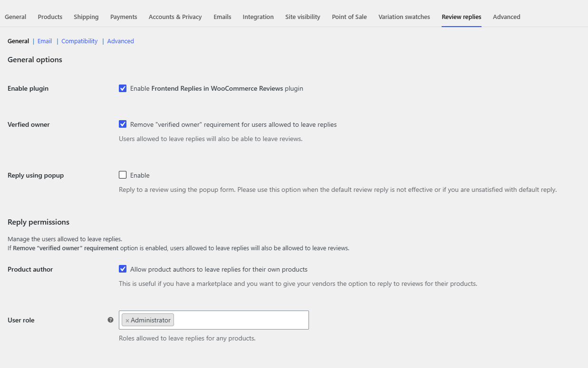Viewport: 588px width, 368px height.
Task: Click the Reply permissions heading
Action: [x=39, y=222]
